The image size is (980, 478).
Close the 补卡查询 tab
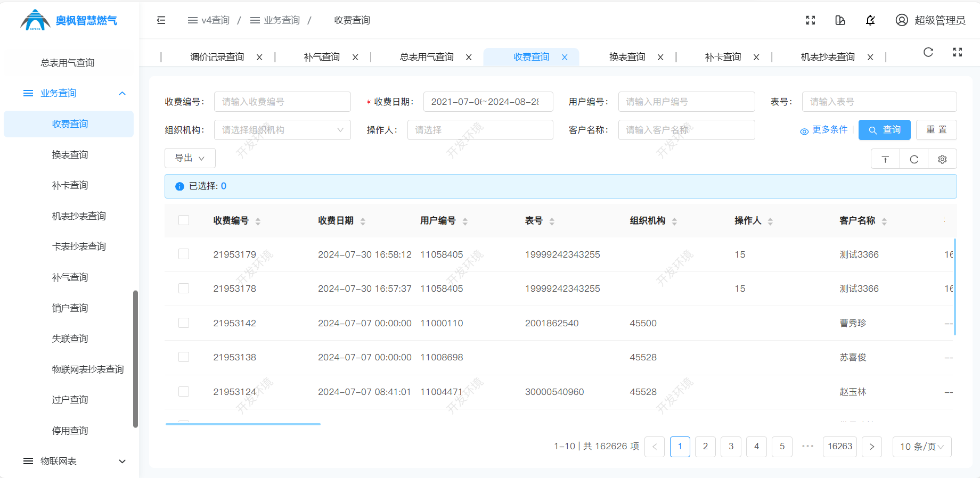coord(756,57)
